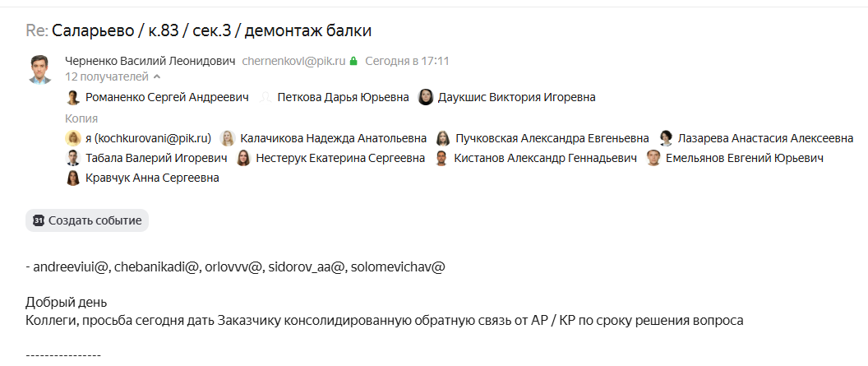The height and width of the screenshot is (366, 868).
Task: Create event with Создать событие button
Action: click(87, 220)
